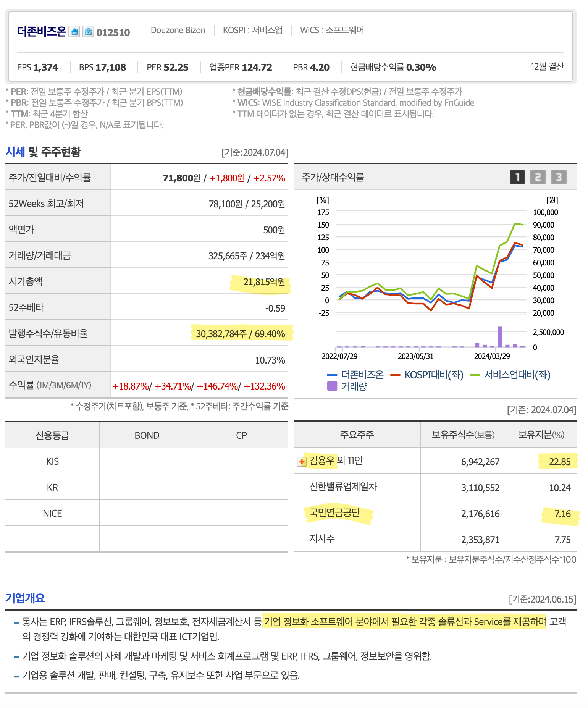Click the 시세 및 주주현황 section heading
This screenshot has width=588, height=708.
[43, 152]
